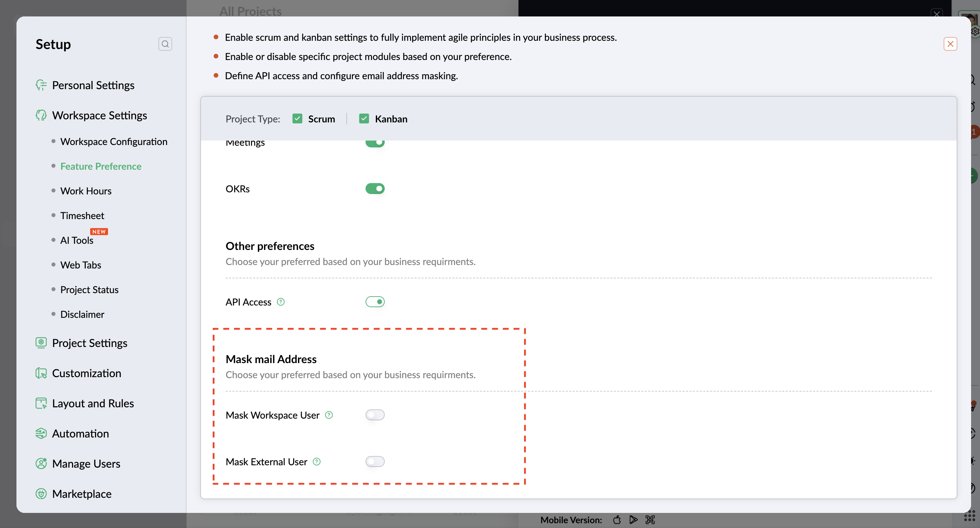The image size is (980, 528).
Task: Open Mask External User help icon
Action: [316, 461]
